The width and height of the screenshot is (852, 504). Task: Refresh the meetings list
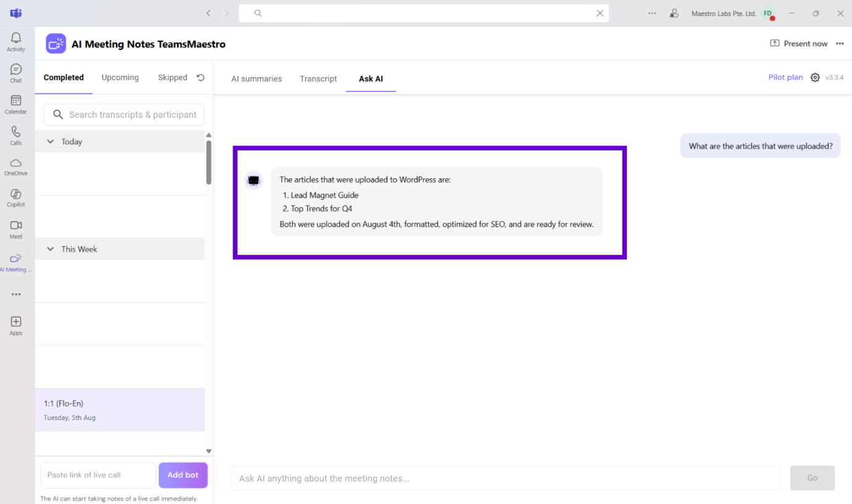click(201, 78)
